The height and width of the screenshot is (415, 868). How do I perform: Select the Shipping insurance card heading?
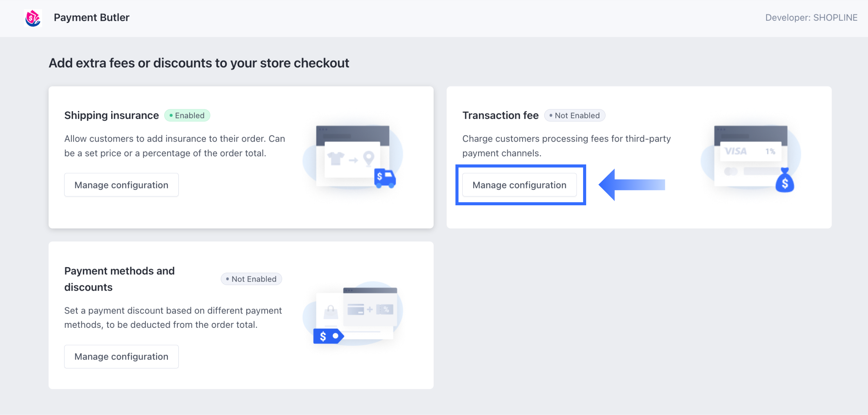[112, 115]
